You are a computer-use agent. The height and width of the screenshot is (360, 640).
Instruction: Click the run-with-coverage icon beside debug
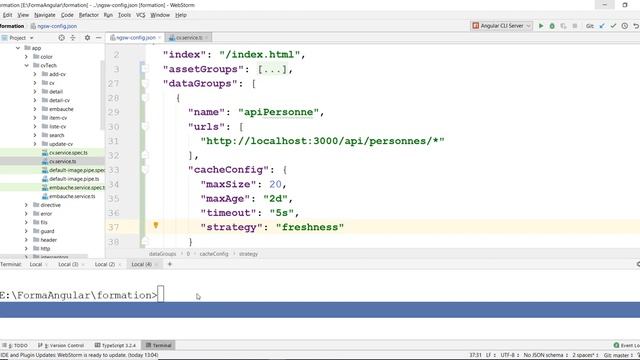pos(563,26)
